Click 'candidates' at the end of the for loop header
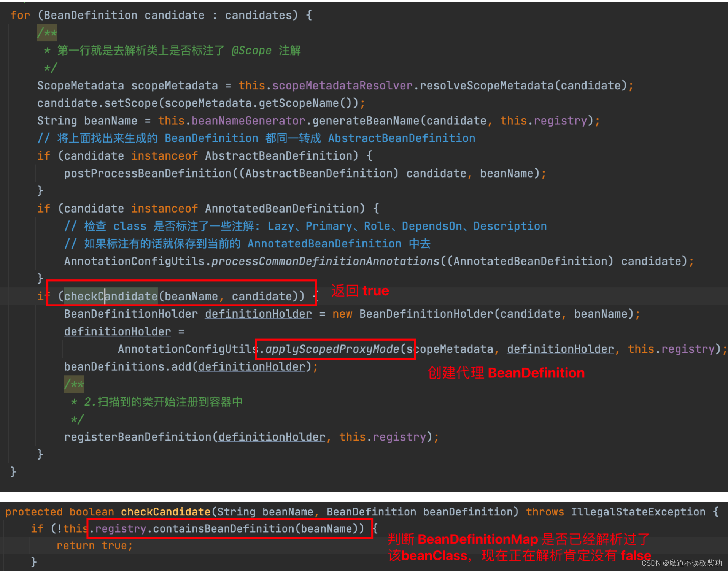 259,15
